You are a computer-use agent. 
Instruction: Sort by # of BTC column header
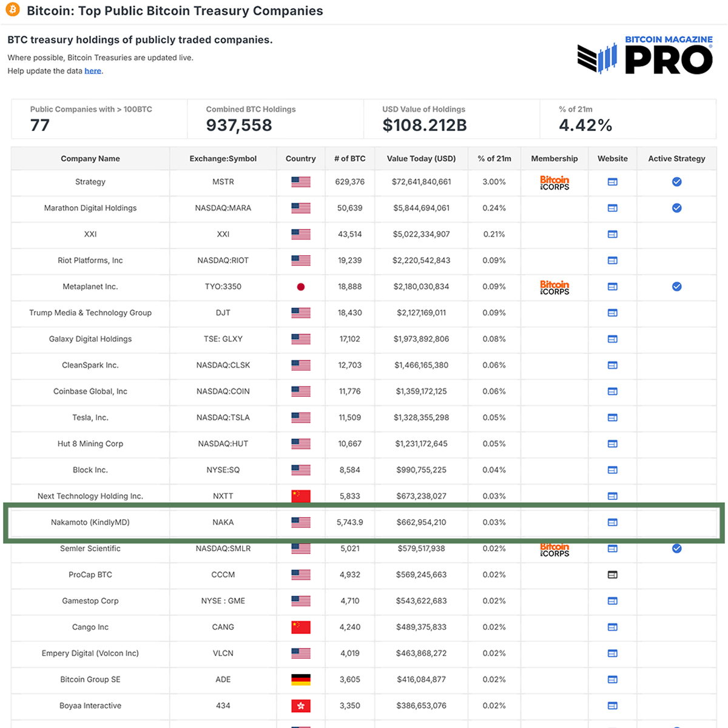coord(350,158)
